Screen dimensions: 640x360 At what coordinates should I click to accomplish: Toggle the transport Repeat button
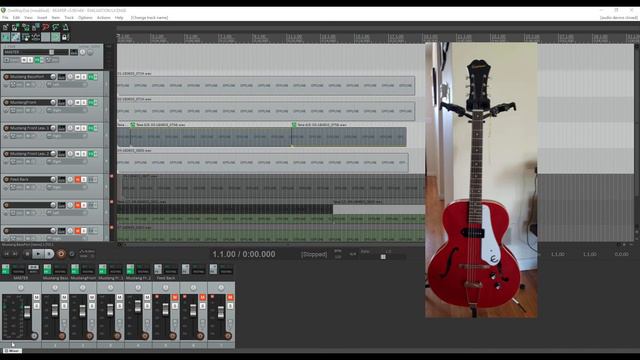pos(72,254)
